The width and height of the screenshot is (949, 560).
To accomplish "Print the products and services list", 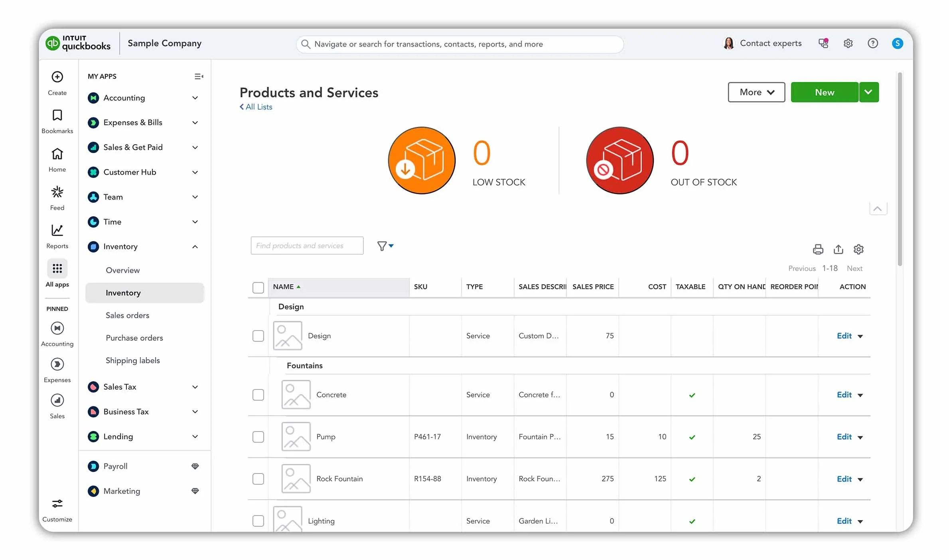I will (x=818, y=249).
